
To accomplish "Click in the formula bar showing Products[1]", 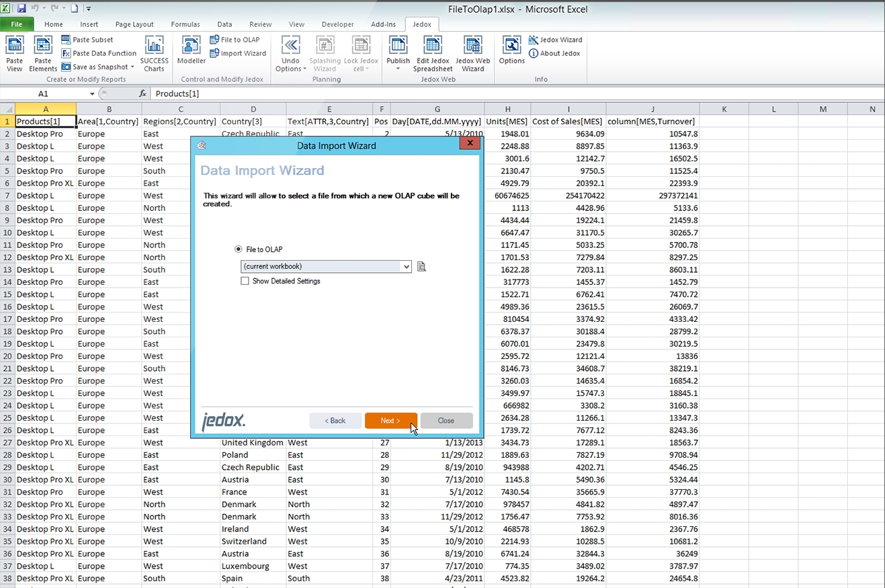I will pos(517,93).
